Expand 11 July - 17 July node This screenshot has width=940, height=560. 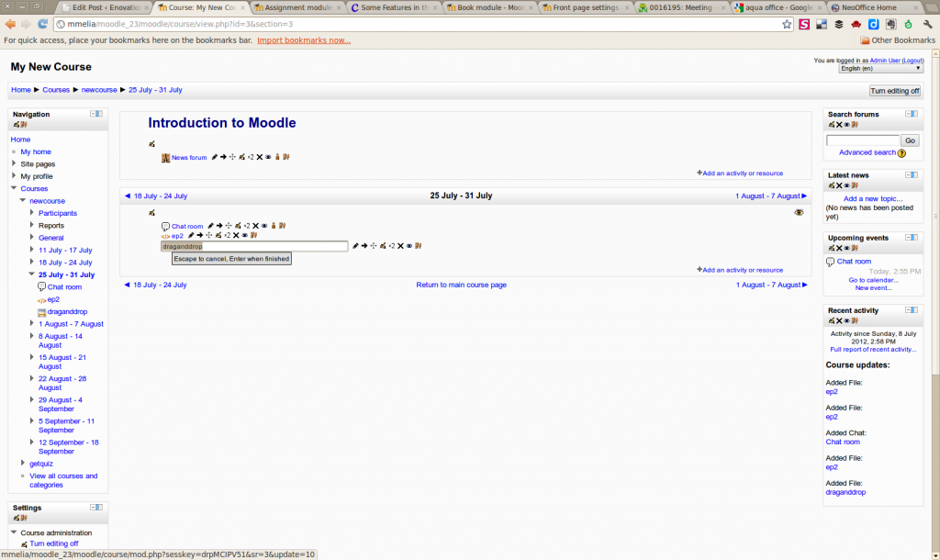point(32,250)
